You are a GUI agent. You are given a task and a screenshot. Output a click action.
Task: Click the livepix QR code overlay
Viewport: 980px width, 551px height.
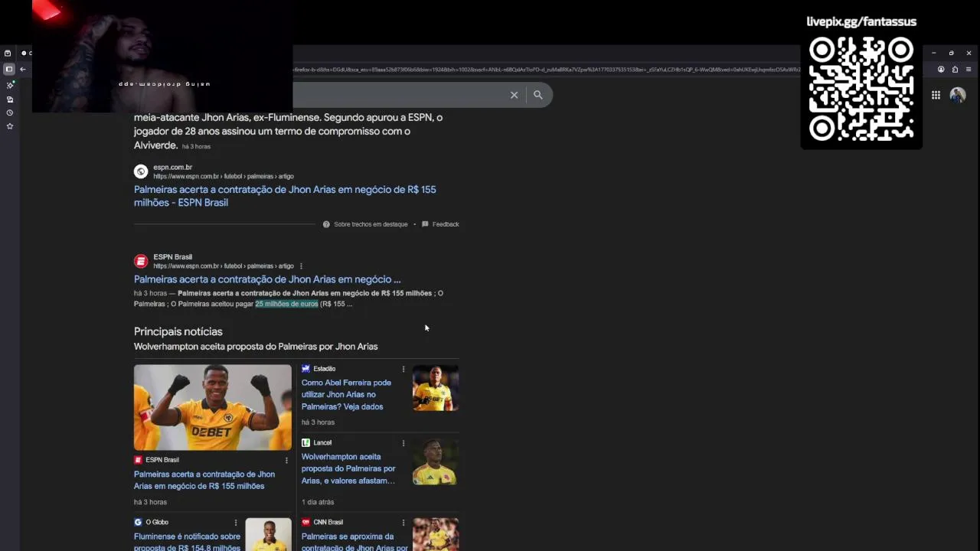pyautogui.click(x=861, y=90)
